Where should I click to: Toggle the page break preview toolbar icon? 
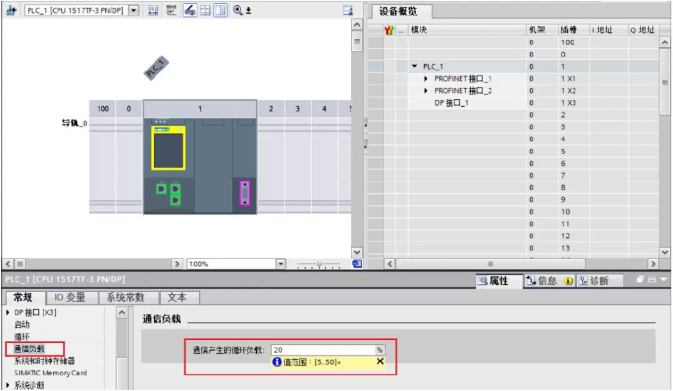pyautogui.click(x=205, y=10)
